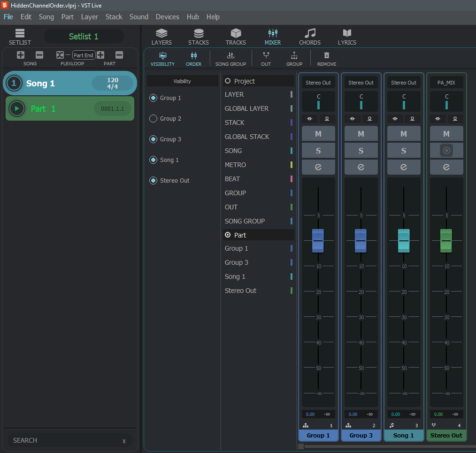Select the Part End flexloop option
Image resolution: width=476 pixels, height=453 pixels.
click(84, 55)
